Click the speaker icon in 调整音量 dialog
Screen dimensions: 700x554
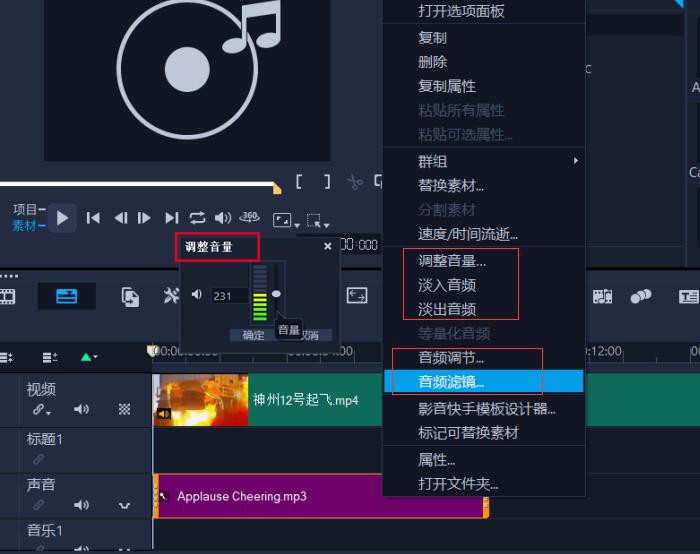(197, 295)
